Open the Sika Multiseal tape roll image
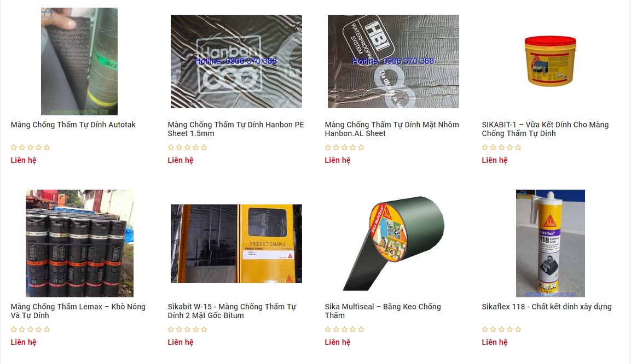The width and height of the screenshot is (631, 364). (393, 243)
